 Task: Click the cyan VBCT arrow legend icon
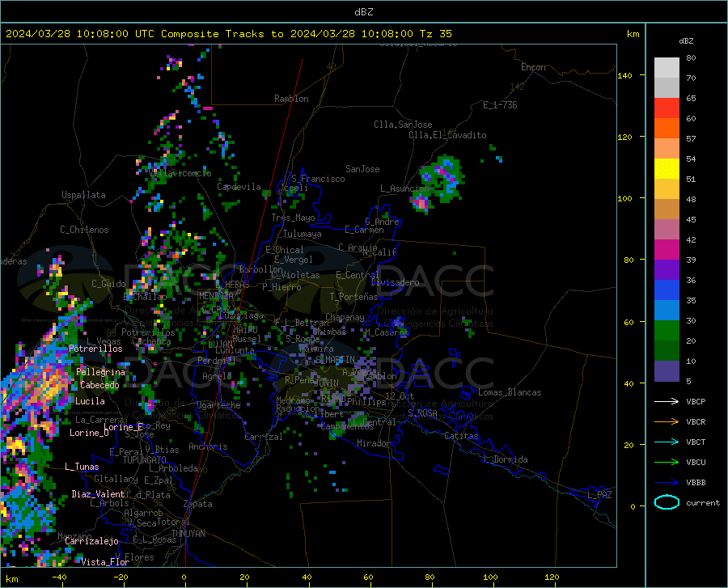pyautogui.click(x=667, y=442)
